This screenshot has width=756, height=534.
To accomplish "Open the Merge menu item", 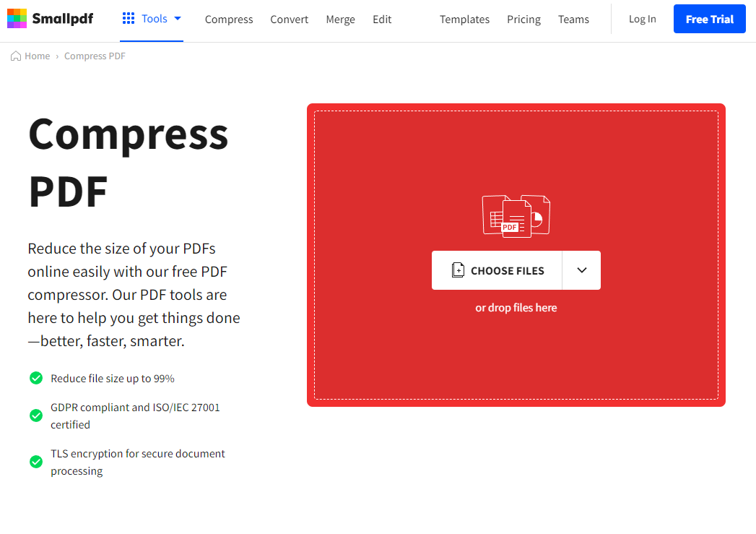I will tap(340, 20).
